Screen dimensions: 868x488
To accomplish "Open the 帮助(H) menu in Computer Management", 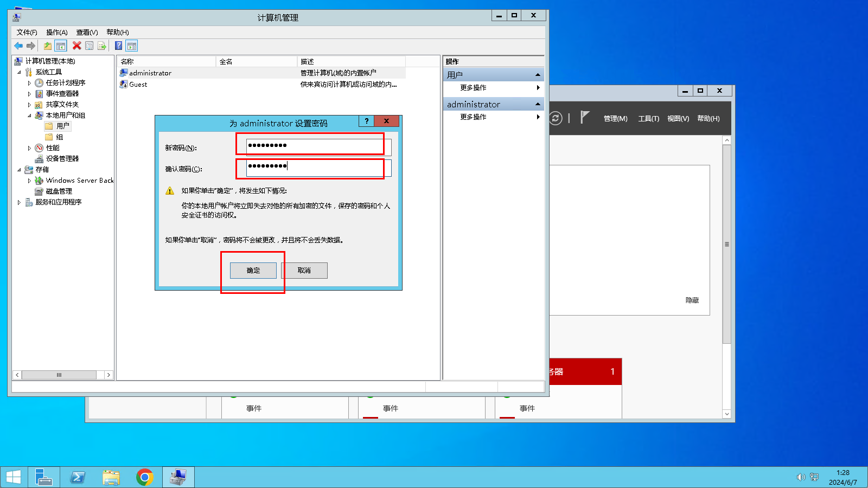I will click(118, 33).
